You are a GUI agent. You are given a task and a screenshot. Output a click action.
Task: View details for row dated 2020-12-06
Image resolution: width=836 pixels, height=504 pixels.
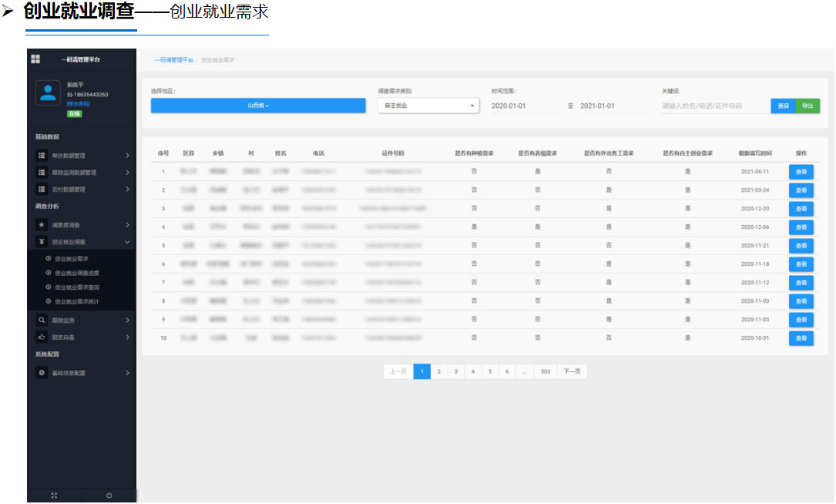(801, 227)
